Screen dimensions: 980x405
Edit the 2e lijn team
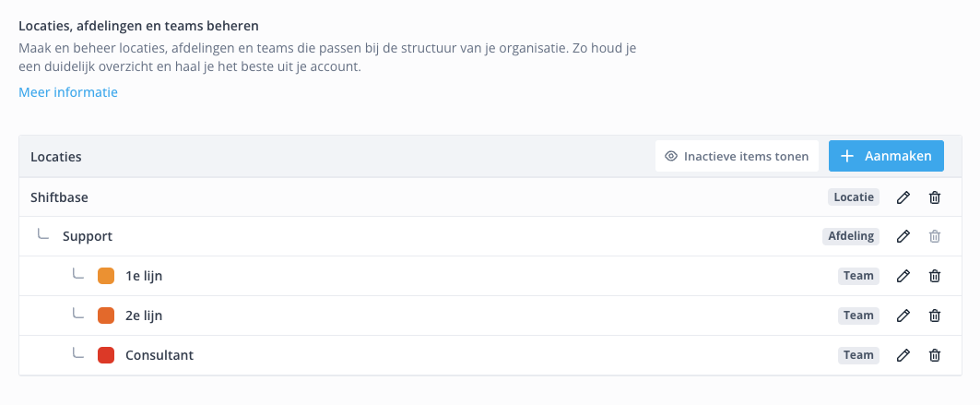pos(903,316)
